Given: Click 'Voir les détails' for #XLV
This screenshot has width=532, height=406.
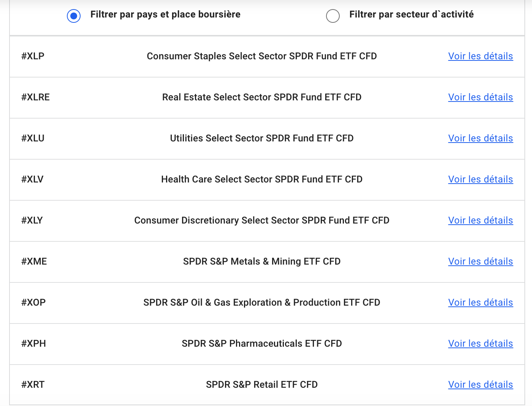Looking at the screenshot, I should click(x=480, y=179).
